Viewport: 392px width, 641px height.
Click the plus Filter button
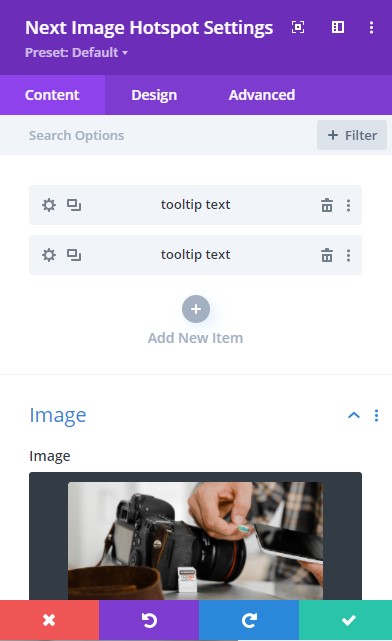point(352,135)
